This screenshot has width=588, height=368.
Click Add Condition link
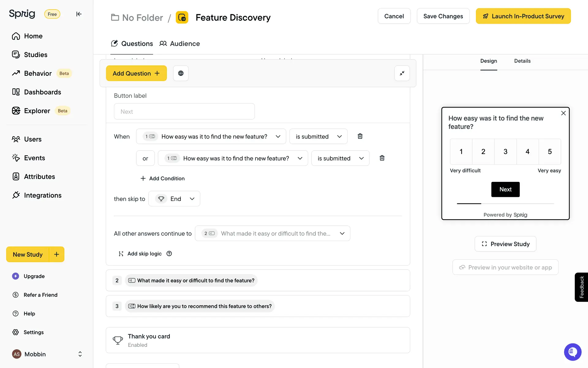[x=163, y=178]
